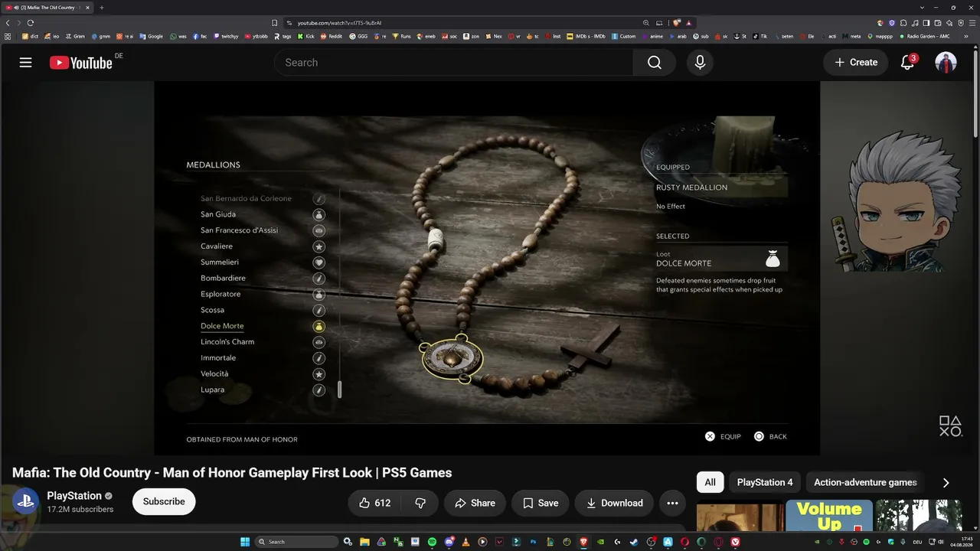Screen dimensions: 980x551
Task: Open the Windows Start menu
Action: tap(245, 542)
